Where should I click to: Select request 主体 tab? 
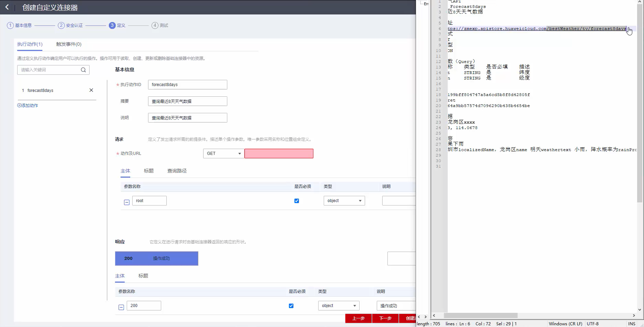[x=125, y=171]
